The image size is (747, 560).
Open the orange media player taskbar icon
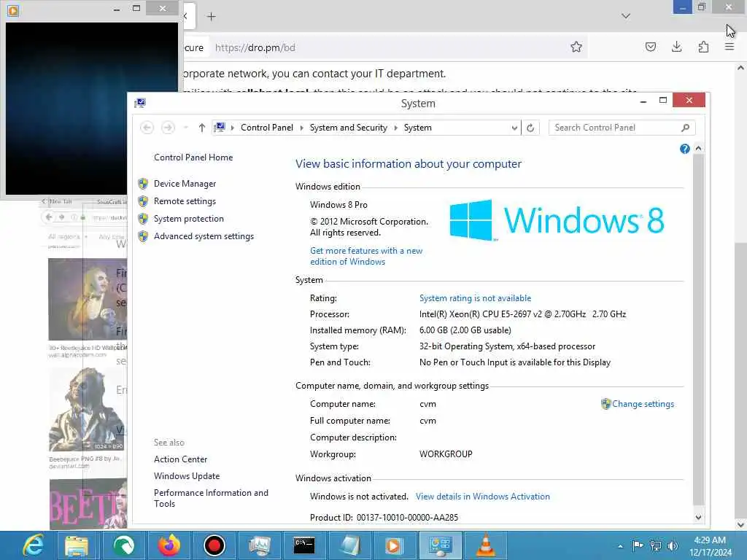(x=394, y=545)
